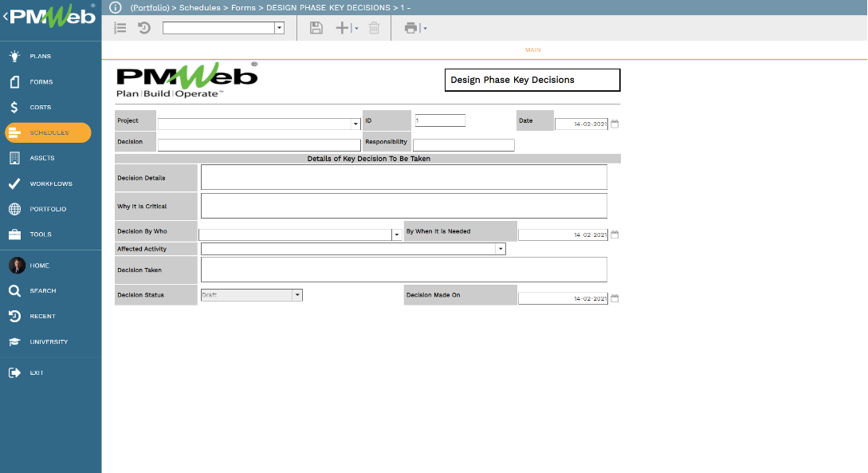Image resolution: width=868 pixels, height=473 pixels.
Task: Switch to the MAIN tab
Action: pyautogui.click(x=533, y=49)
